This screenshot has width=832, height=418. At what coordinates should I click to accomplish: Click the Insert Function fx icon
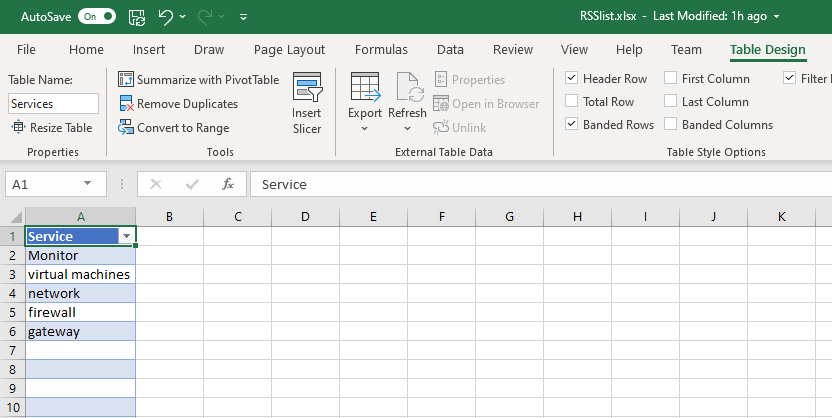click(x=228, y=184)
